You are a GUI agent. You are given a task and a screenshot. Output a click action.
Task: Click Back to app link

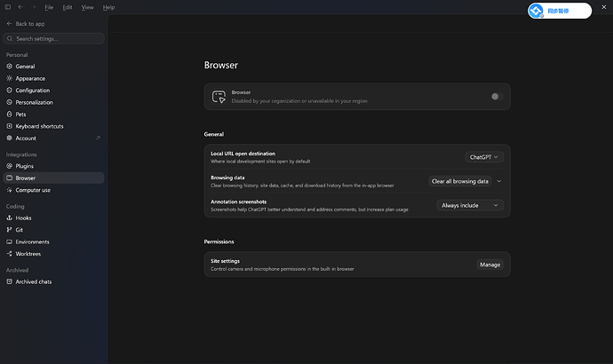pyautogui.click(x=26, y=24)
